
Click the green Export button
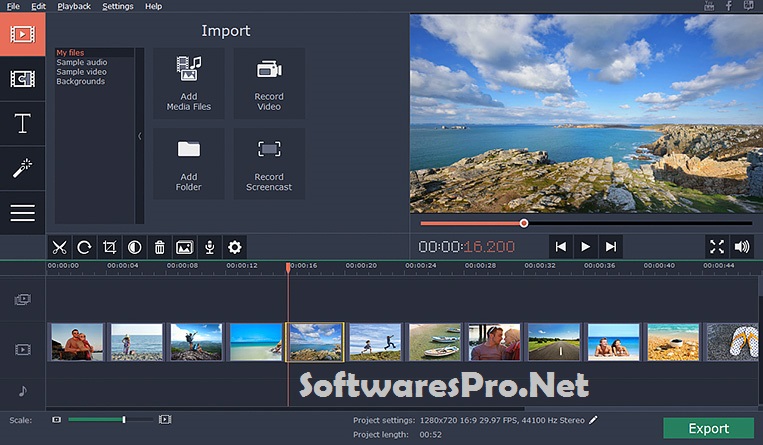pos(708,428)
